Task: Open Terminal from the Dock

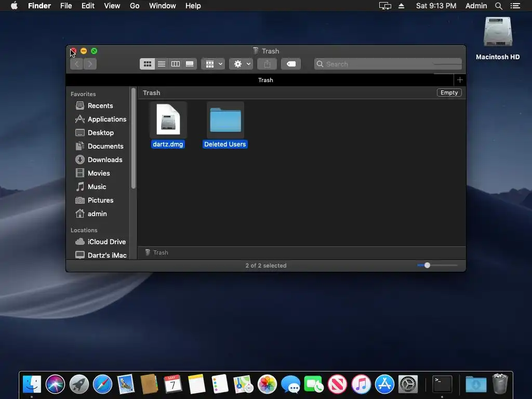Action: pos(442,384)
